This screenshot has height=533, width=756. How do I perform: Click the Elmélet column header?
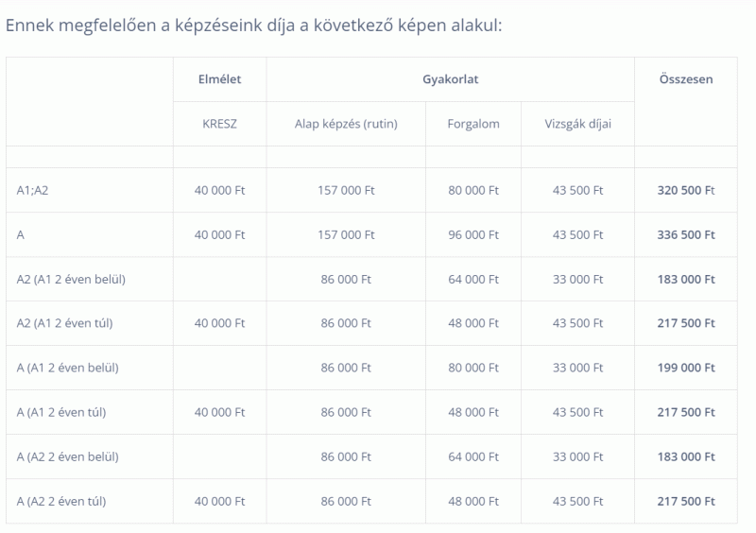point(219,79)
